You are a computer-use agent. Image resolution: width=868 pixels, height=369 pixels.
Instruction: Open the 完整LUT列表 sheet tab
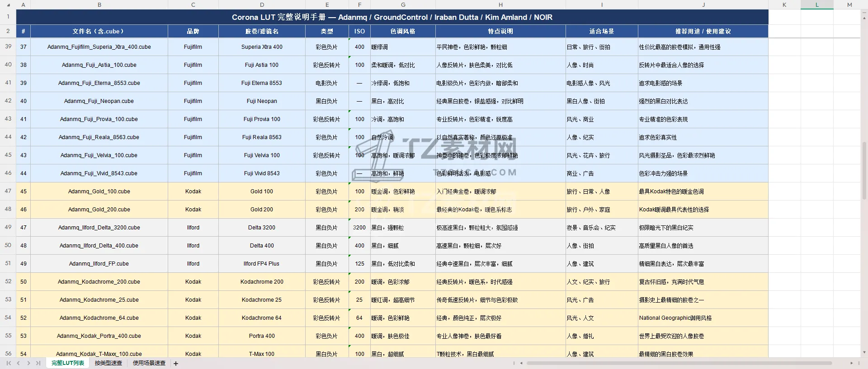tap(68, 363)
